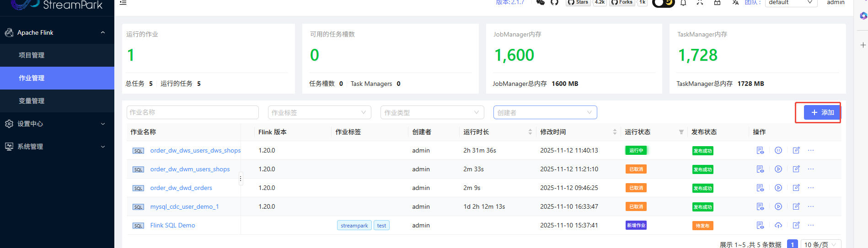This screenshot has width=868, height=248.
Task: Open the notifications bell
Action: (x=683, y=2)
